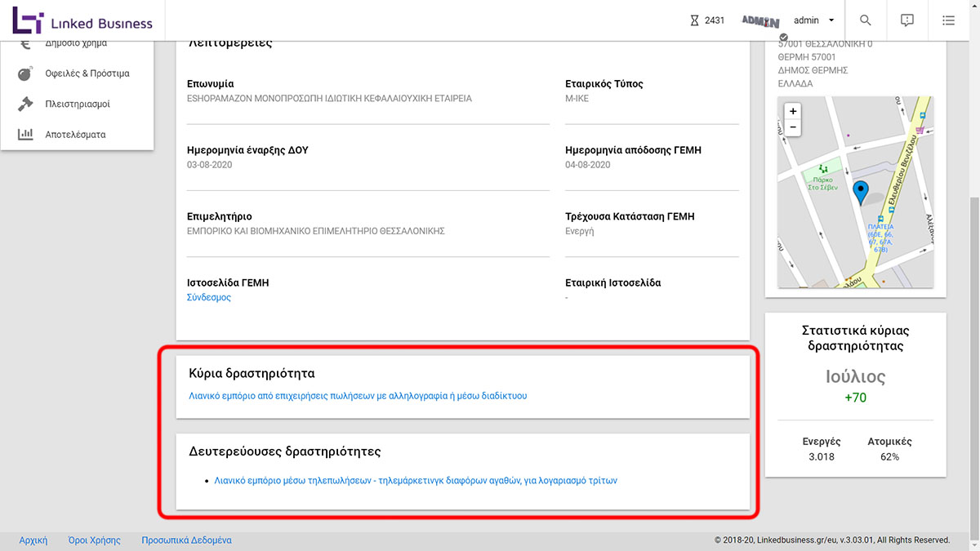Click the gavel icon beside Πλειστηριασμοί
Image resolution: width=980 pixels, height=551 pixels.
click(25, 104)
